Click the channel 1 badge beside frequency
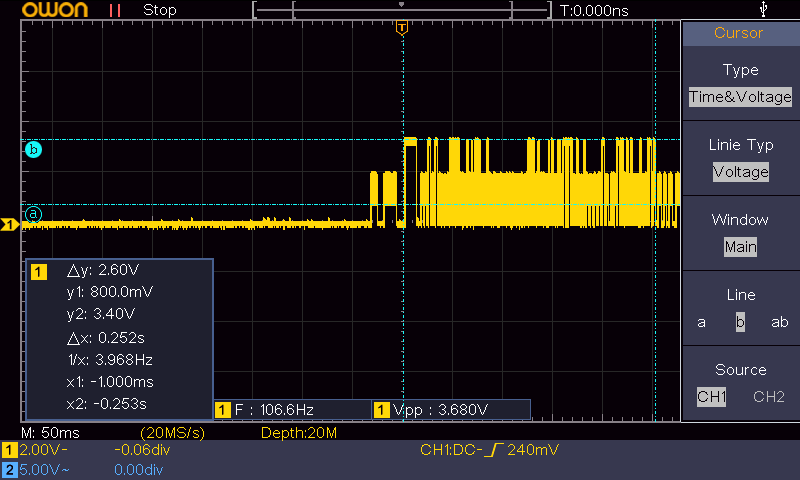The width and height of the screenshot is (800, 480). (222, 410)
